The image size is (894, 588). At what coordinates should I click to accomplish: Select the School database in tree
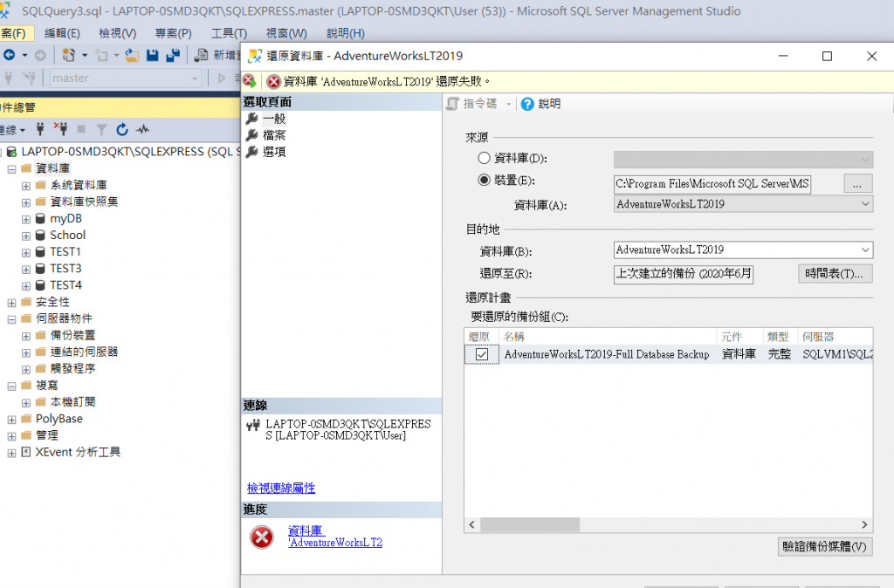point(67,235)
